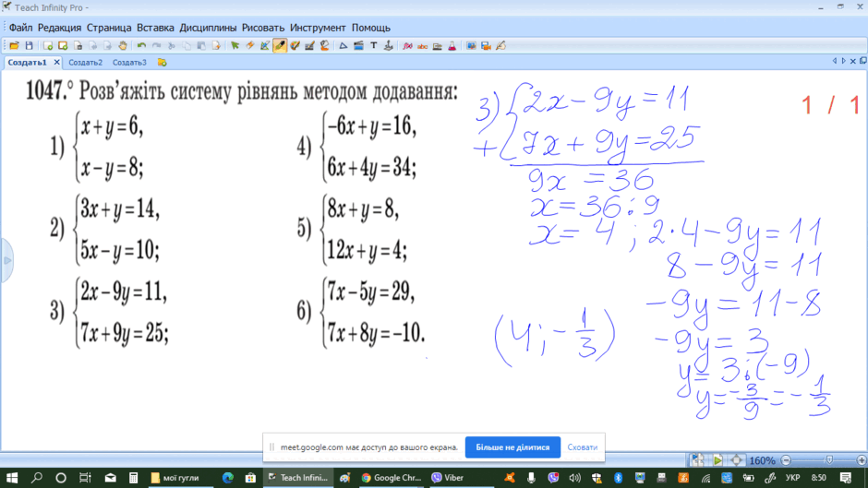868x488 pixels.
Task: Click the stamp tool icon
Action: pyautogui.click(x=388, y=46)
